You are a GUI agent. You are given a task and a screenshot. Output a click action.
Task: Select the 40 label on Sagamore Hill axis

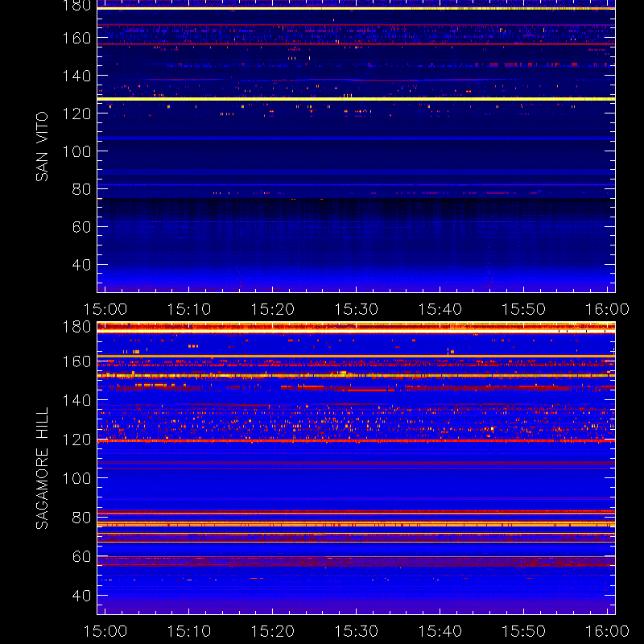[x=81, y=596]
